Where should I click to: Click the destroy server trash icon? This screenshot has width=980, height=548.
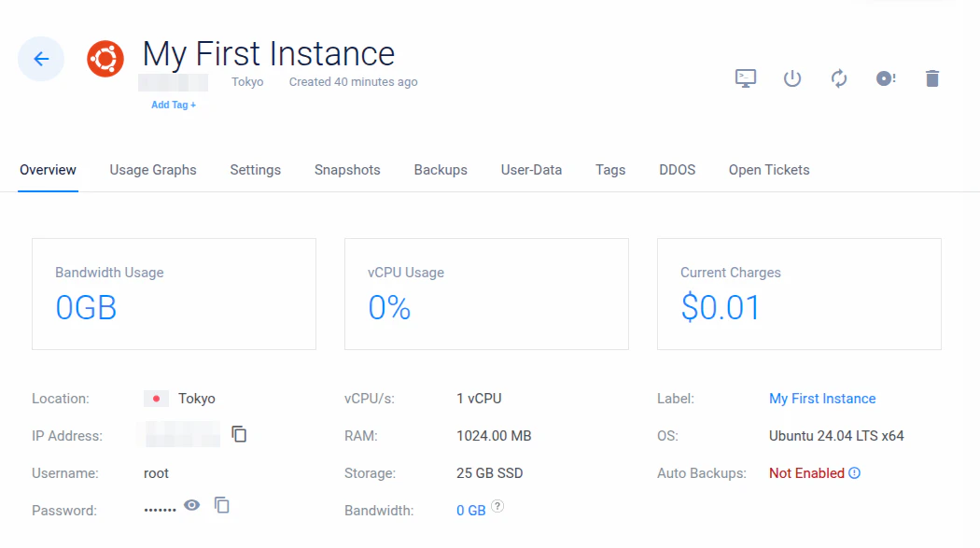pos(931,78)
